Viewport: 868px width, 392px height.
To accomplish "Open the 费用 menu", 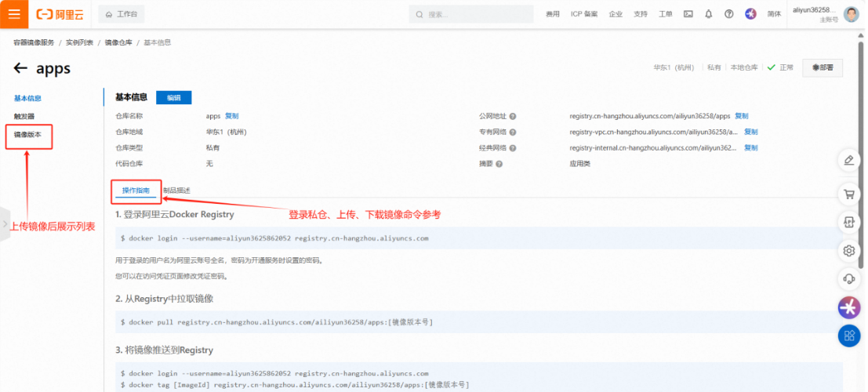I will pos(553,14).
